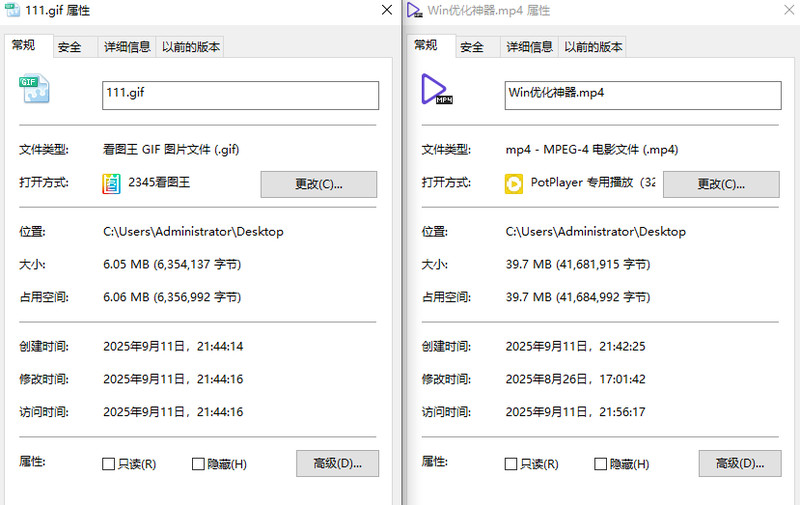This screenshot has height=505, width=800.
Task: Click Win优化神器.mp4 属性 window title text
Action: (x=489, y=10)
